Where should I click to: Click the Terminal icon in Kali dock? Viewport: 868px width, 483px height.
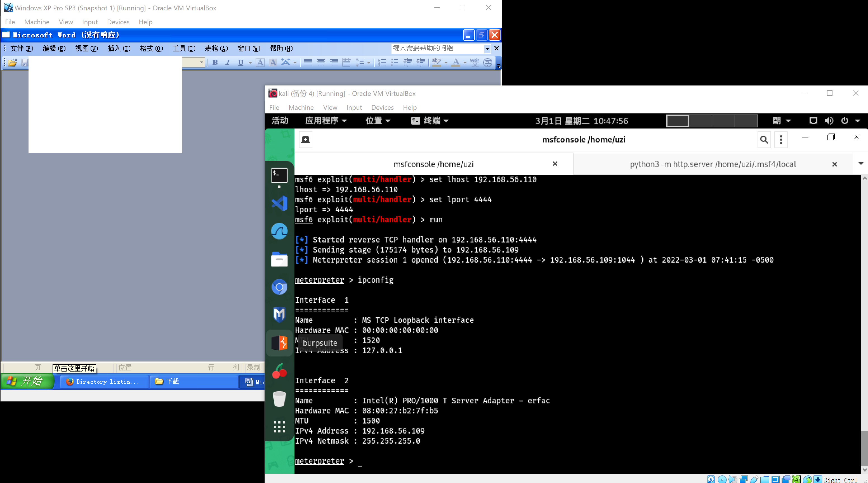coord(279,176)
